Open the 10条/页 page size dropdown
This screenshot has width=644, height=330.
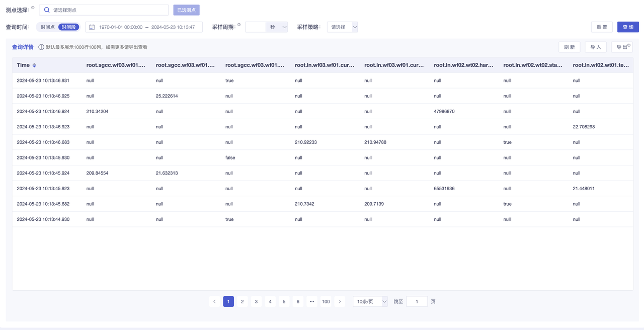pos(370,302)
